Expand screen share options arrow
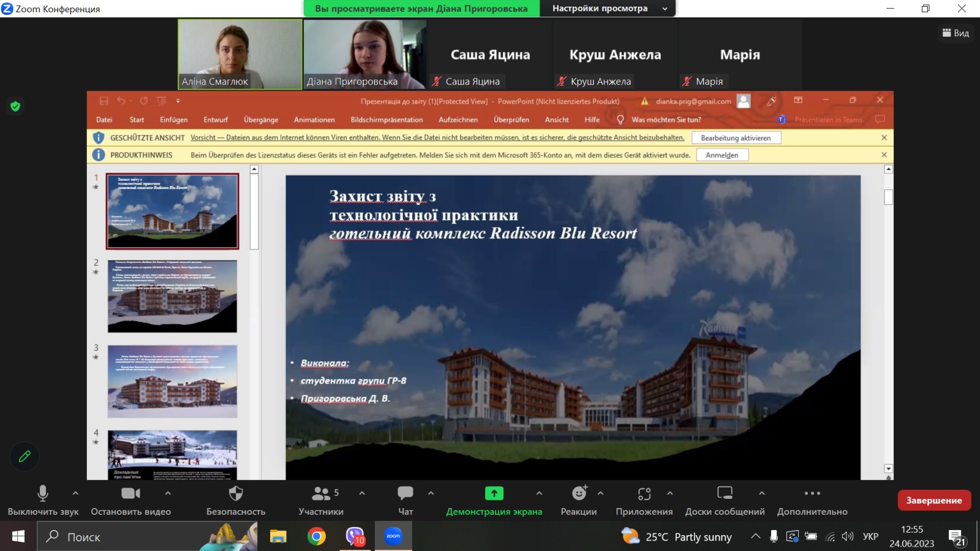The height and width of the screenshot is (551, 980). coord(539,493)
